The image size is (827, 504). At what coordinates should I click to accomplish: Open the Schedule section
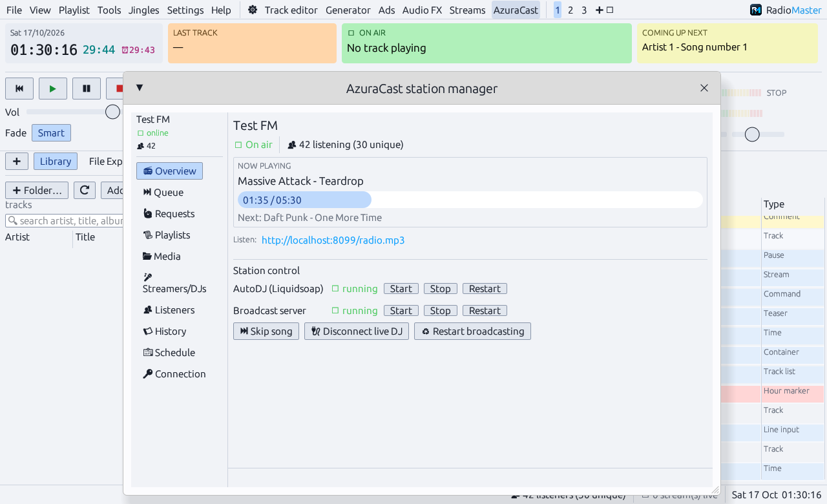(x=169, y=353)
